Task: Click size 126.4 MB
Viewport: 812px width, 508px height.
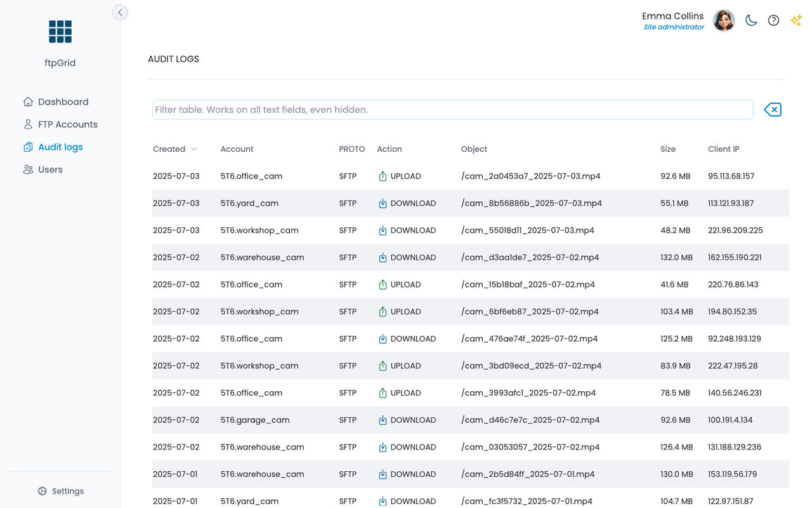Action: pyautogui.click(x=676, y=447)
